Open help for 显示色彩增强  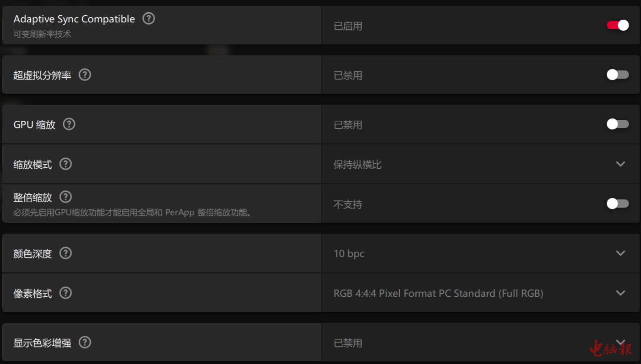coord(85,342)
